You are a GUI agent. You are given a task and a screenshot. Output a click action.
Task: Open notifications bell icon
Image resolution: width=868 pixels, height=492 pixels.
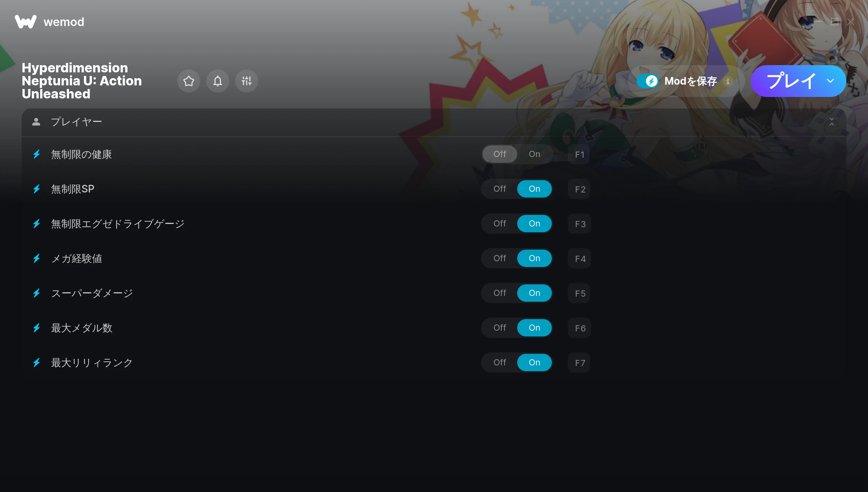coord(218,81)
